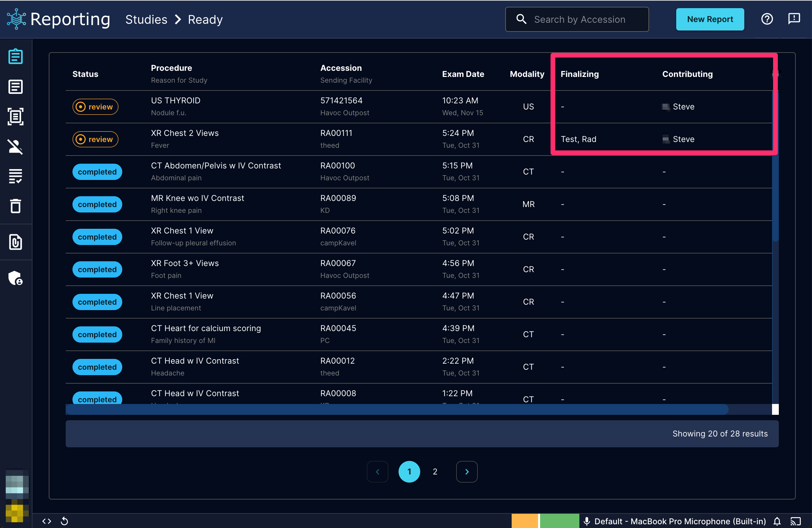Open the XR Chest 2 Views study

185,133
